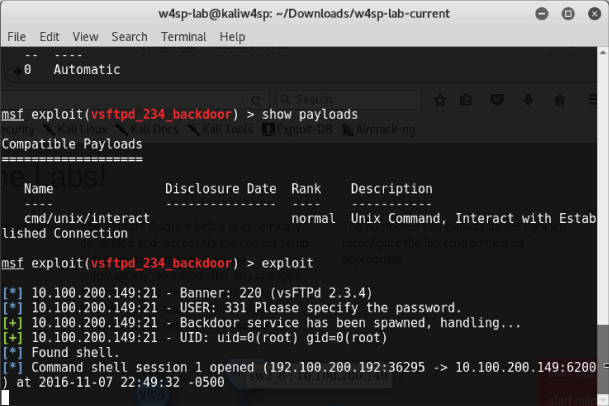Screen dimensions: 609x406
Task: Click the 'Compatible Payloads' heading
Action: (72, 144)
